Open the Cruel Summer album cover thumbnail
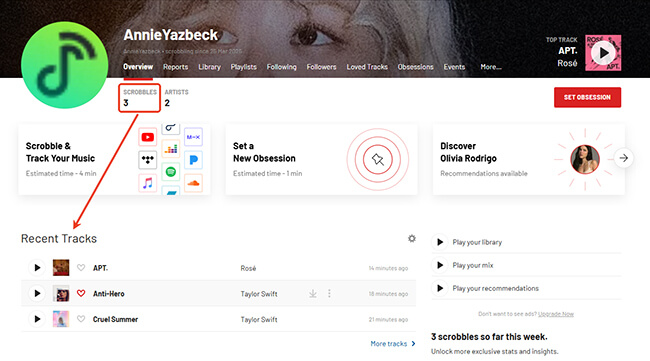This screenshot has width=650, height=361. [61, 319]
